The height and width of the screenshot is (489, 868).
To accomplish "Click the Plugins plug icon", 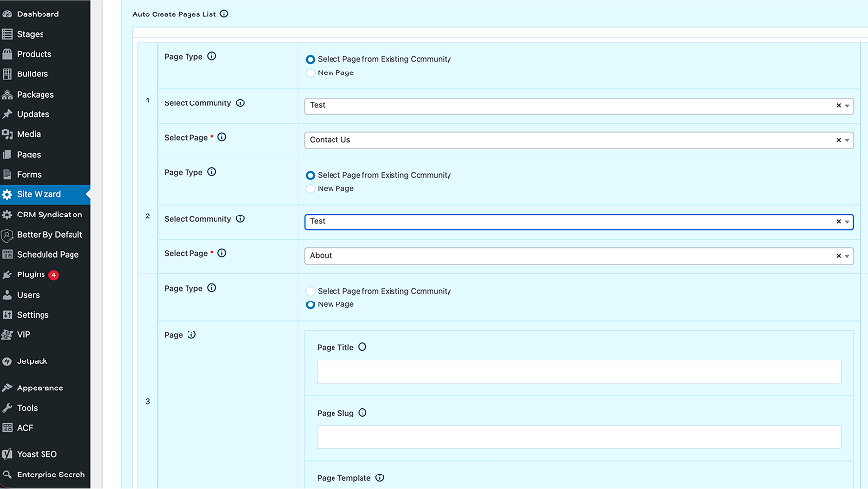I will tap(7, 274).
